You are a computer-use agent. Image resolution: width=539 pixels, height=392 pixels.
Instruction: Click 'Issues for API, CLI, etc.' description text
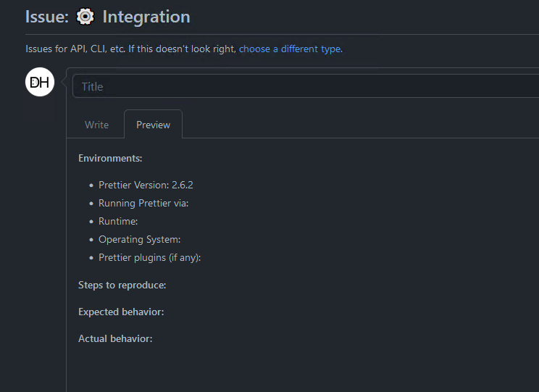coord(75,49)
